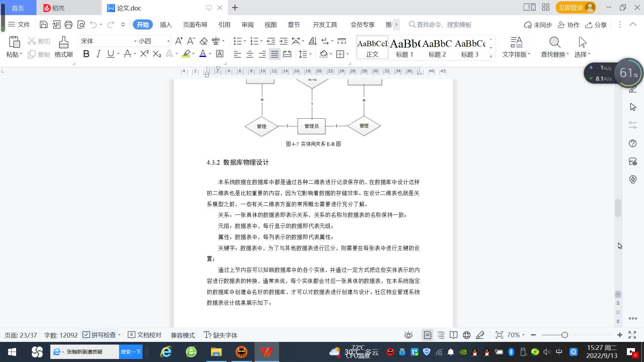Click the 立即登录 (Login) button

click(576, 7)
